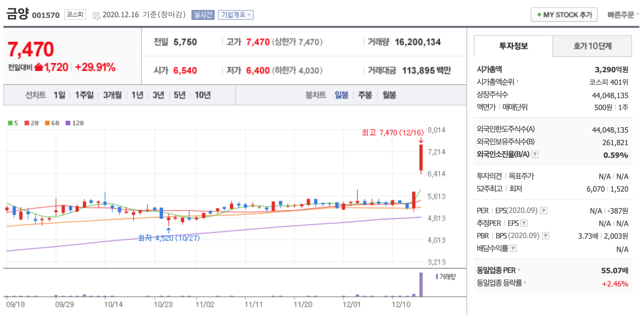Click the plus icon in MY STOCK 추가

(539, 15)
